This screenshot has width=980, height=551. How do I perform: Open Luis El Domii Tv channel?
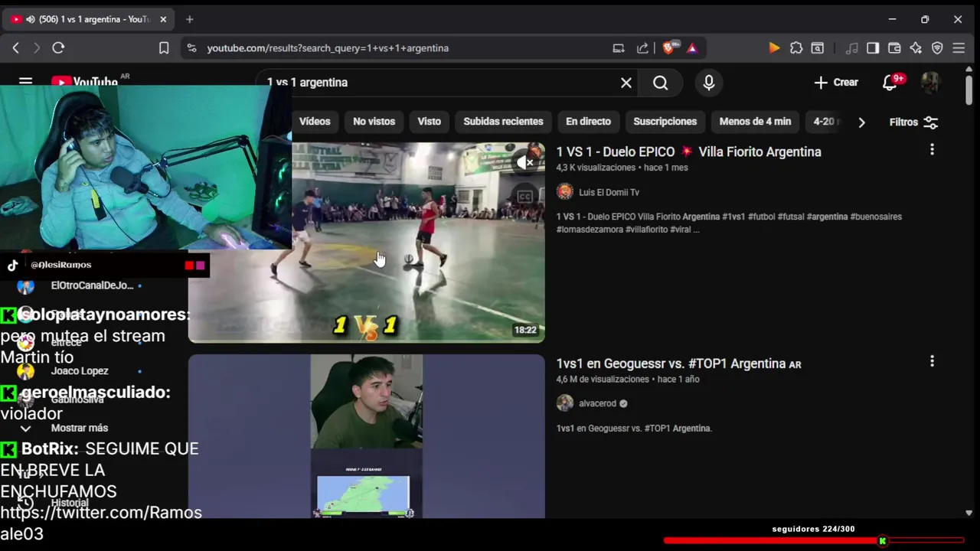click(609, 192)
